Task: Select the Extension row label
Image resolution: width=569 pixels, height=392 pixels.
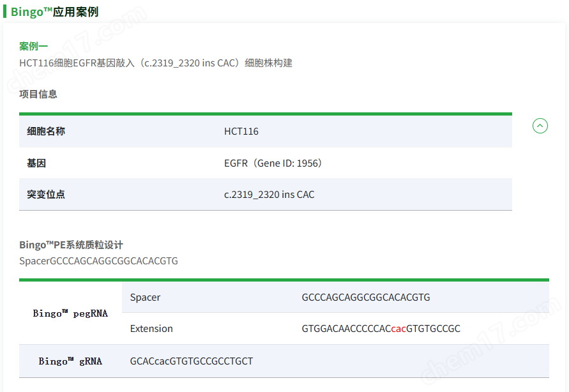Action: (x=151, y=329)
